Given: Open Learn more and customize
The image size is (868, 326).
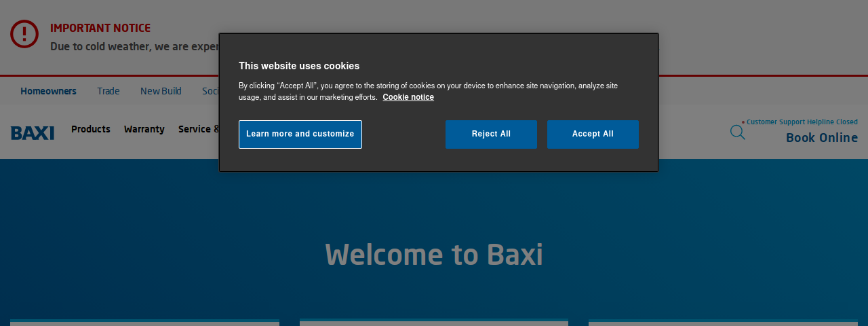Looking at the screenshot, I should click(x=300, y=134).
